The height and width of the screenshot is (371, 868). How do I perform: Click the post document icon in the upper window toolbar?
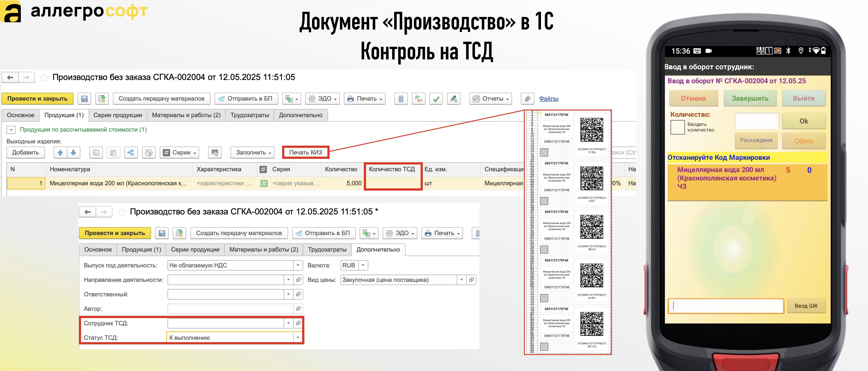pyautogui.click(x=102, y=98)
